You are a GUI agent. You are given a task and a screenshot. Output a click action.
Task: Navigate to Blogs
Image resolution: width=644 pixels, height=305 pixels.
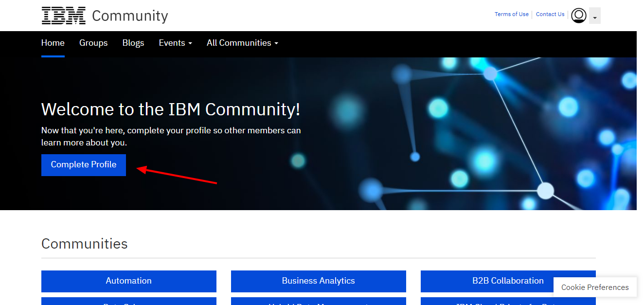[x=133, y=43]
